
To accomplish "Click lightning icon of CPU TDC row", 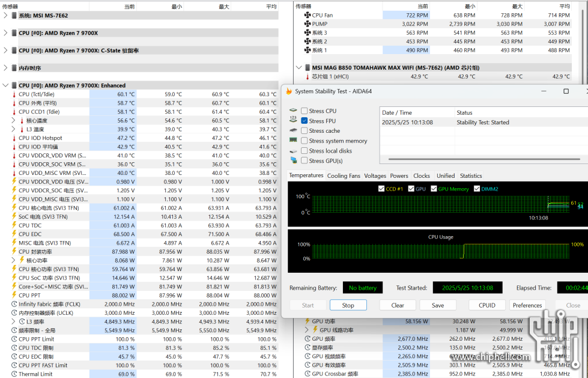I will click(x=14, y=225).
